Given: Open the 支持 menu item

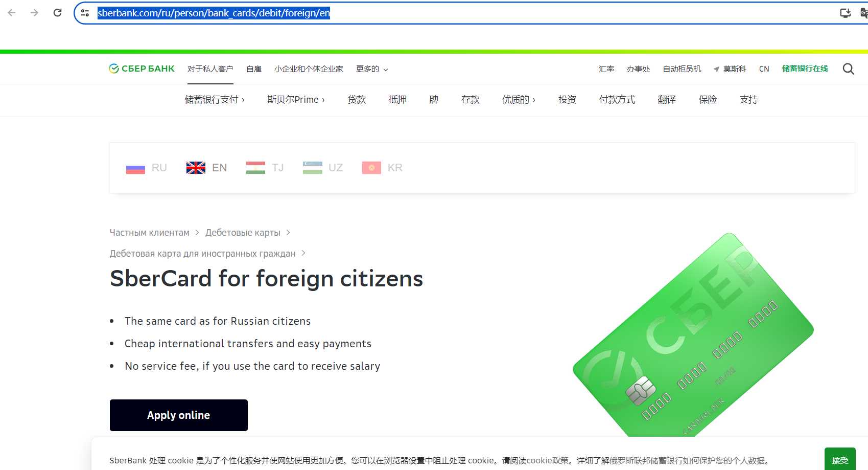Looking at the screenshot, I should tap(748, 100).
